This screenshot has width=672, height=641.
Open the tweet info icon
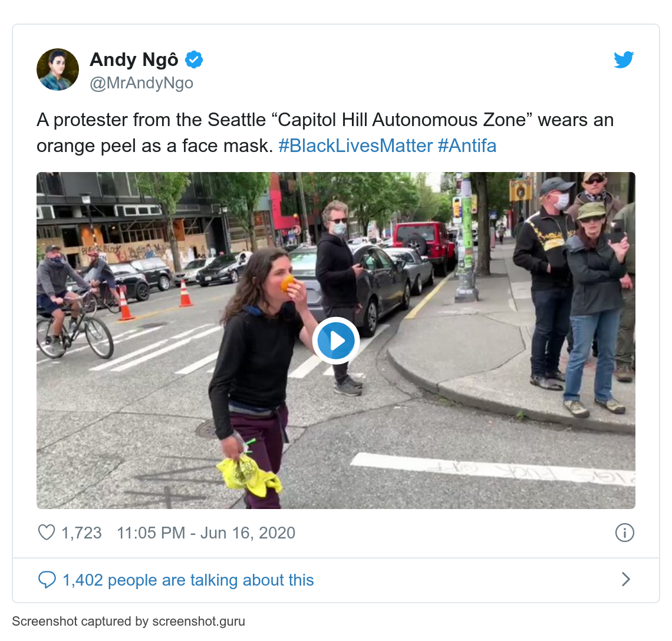click(x=624, y=533)
